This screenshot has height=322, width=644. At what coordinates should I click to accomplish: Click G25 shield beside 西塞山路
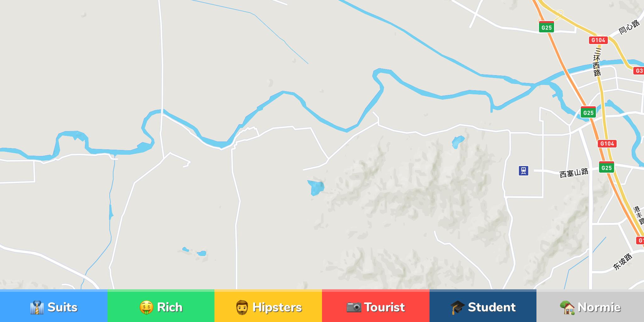607,167
